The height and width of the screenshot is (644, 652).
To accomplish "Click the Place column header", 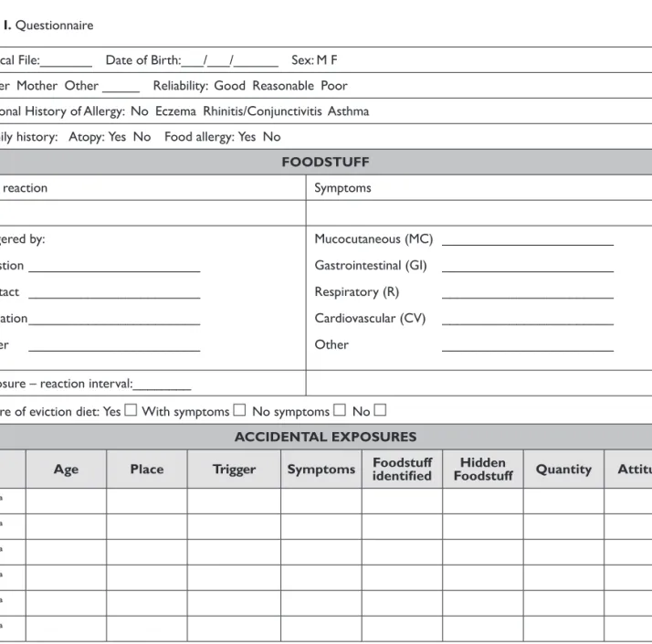I will (147, 470).
